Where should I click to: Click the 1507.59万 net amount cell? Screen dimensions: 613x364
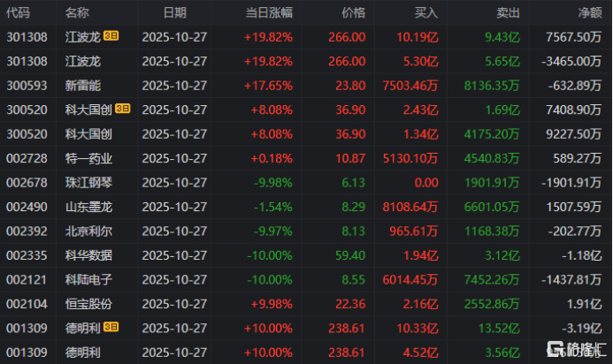click(574, 207)
